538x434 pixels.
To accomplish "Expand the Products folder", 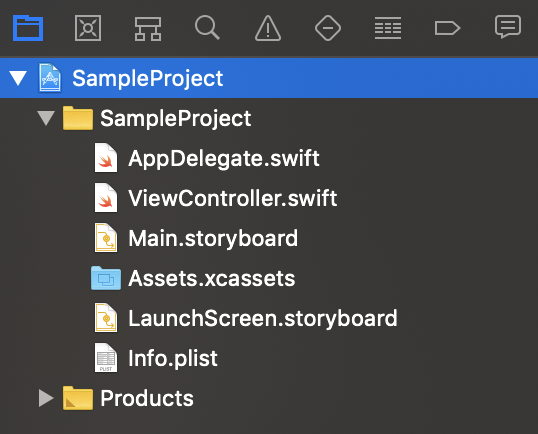I will (x=46, y=398).
